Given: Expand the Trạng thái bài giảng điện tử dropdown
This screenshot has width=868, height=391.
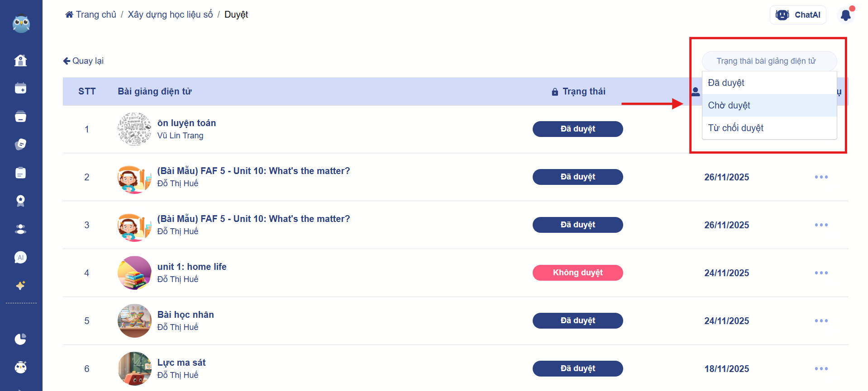Looking at the screenshot, I should tap(769, 61).
